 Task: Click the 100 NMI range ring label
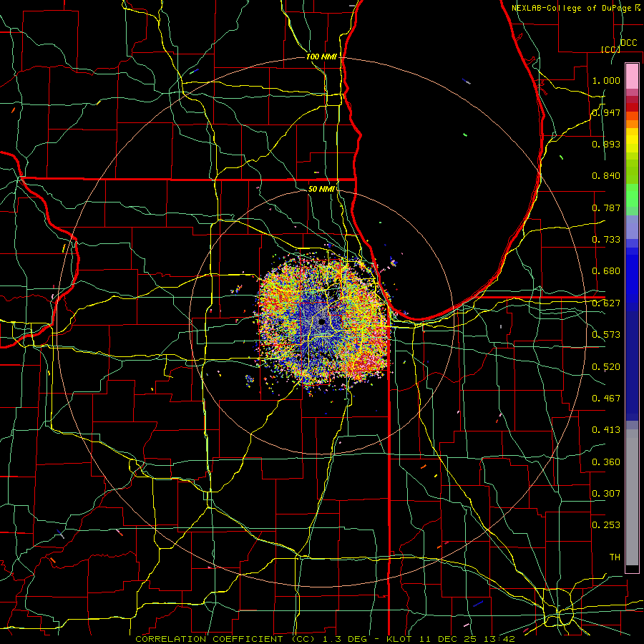coord(321,57)
